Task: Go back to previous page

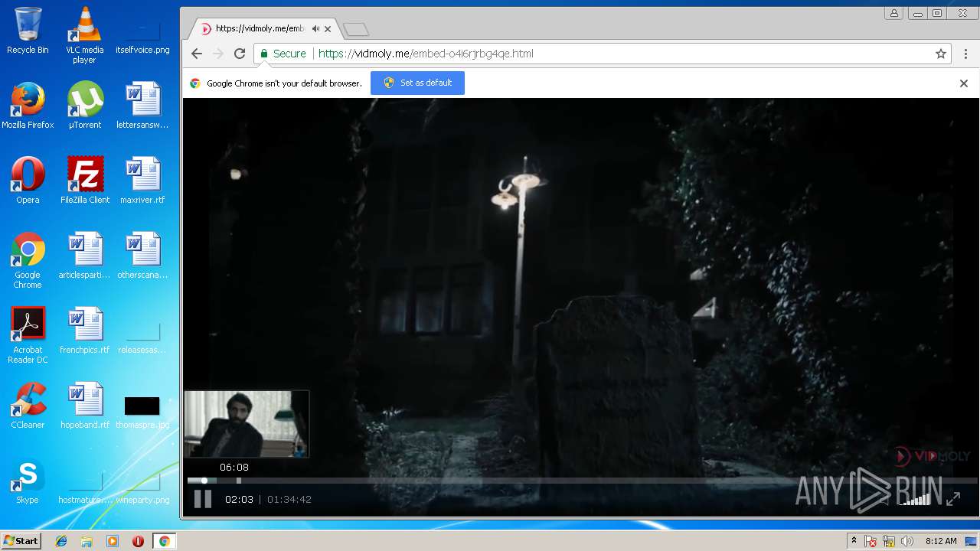Action: [197, 54]
